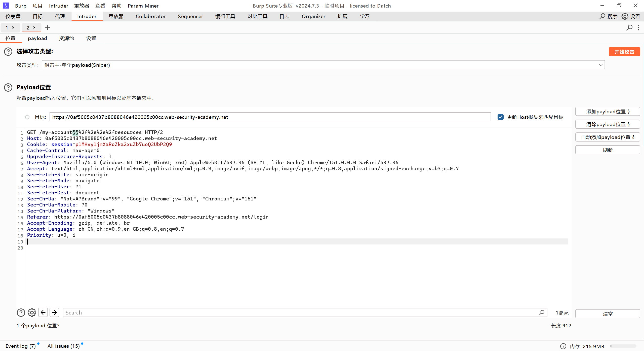Close Intruder tab 1
Image resolution: width=644 pixels, height=351 pixels.
click(13, 27)
